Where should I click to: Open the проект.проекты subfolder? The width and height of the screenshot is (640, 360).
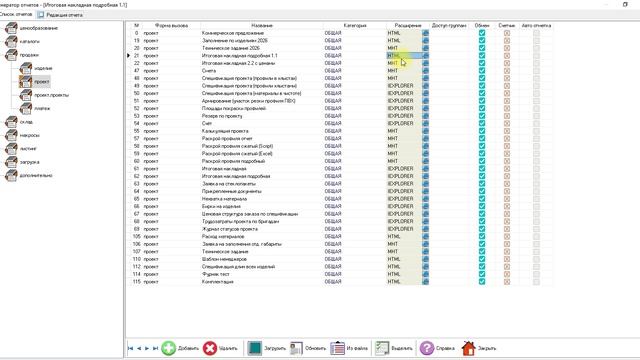(44, 95)
